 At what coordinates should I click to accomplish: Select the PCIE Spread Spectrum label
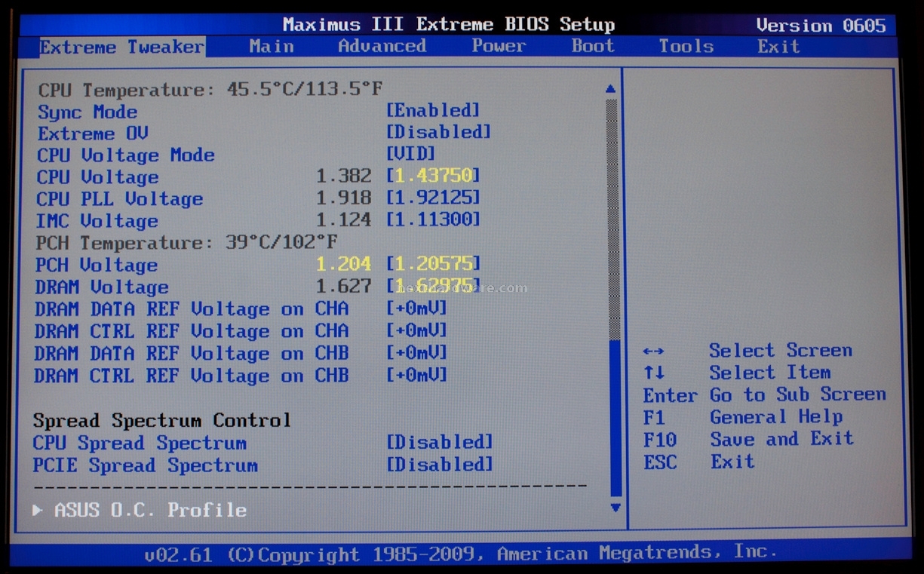[145, 465]
